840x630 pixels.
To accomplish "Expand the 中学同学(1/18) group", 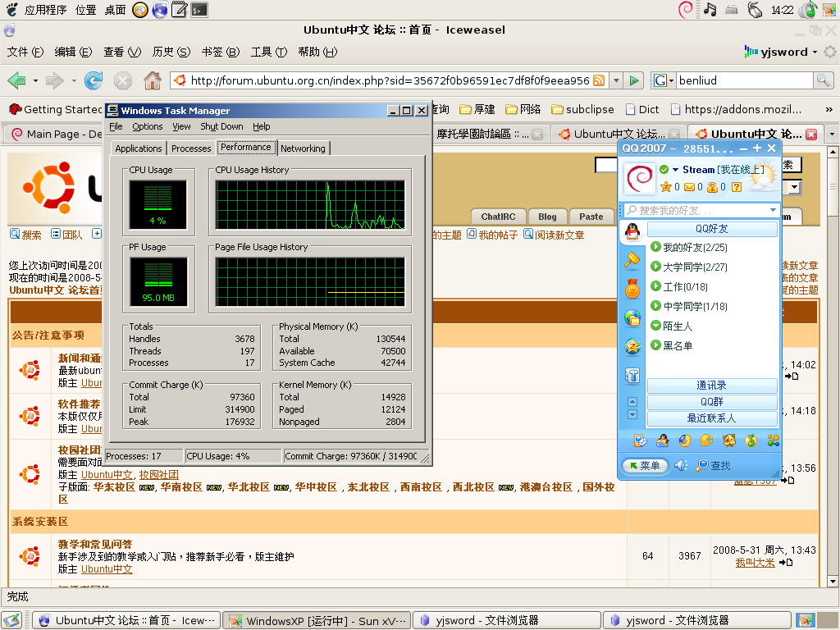I will click(x=655, y=306).
